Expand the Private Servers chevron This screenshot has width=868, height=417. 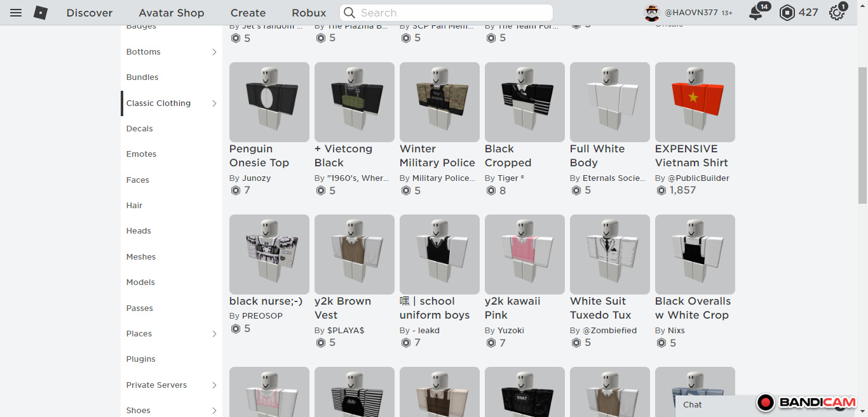click(x=214, y=385)
